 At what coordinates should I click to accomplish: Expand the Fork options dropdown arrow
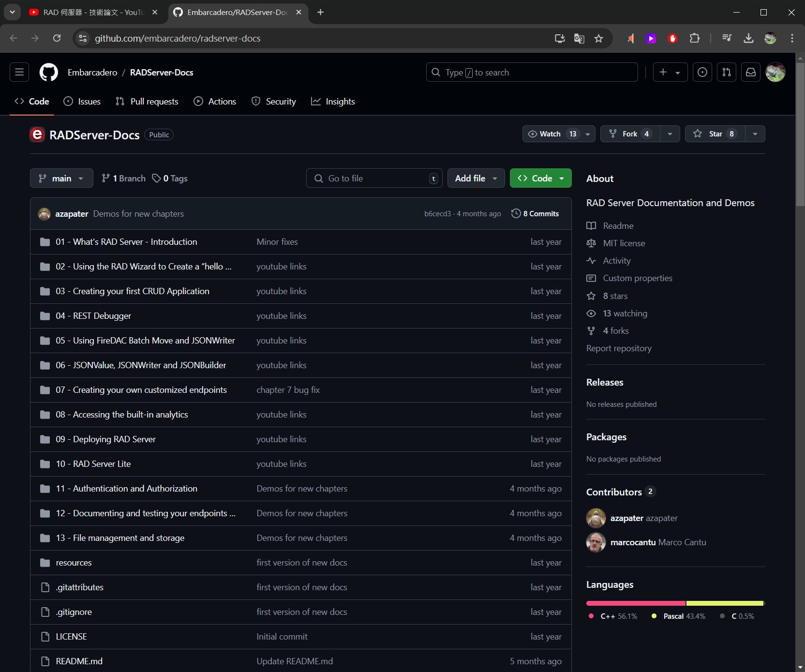[670, 134]
